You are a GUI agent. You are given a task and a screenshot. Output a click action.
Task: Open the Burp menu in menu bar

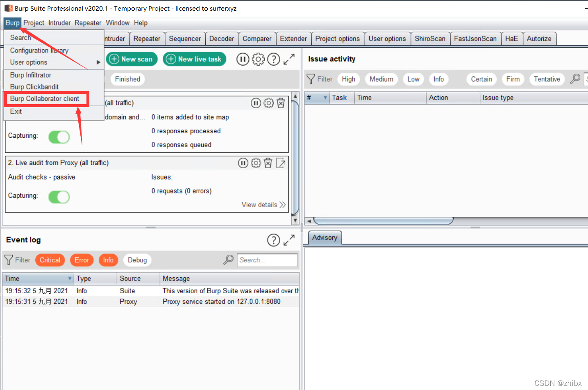tap(12, 23)
